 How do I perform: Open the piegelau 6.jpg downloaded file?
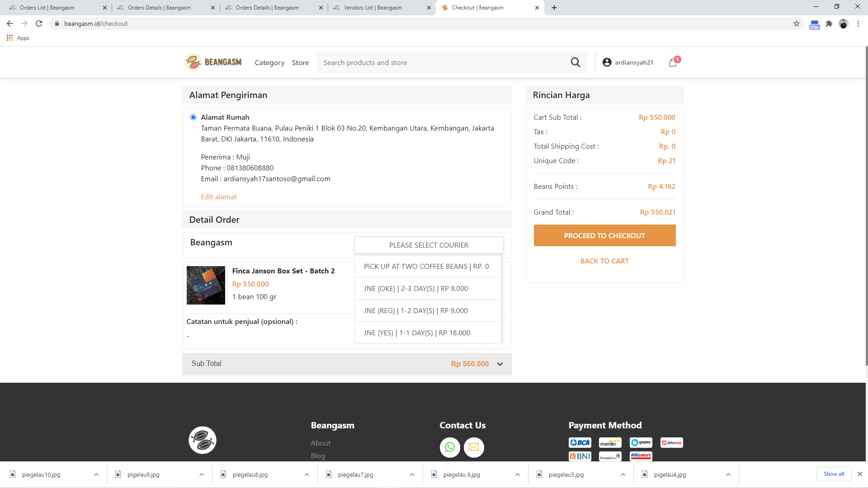tap(462, 474)
